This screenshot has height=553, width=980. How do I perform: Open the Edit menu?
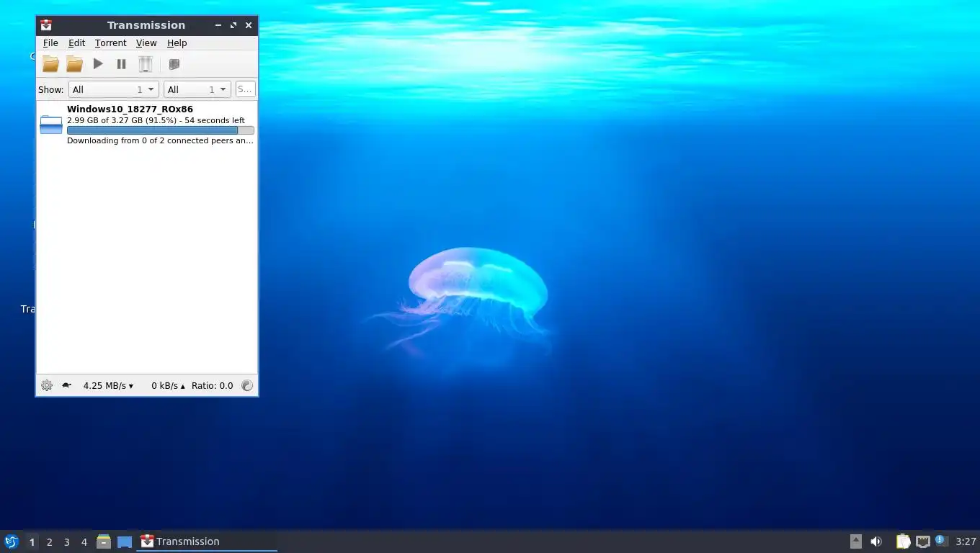pos(76,43)
